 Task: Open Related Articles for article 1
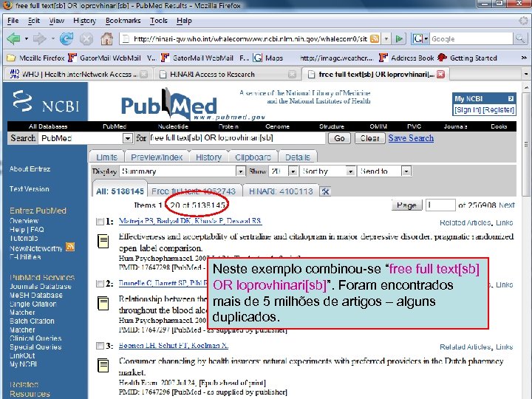pyautogui.click(x=465, y=222)
